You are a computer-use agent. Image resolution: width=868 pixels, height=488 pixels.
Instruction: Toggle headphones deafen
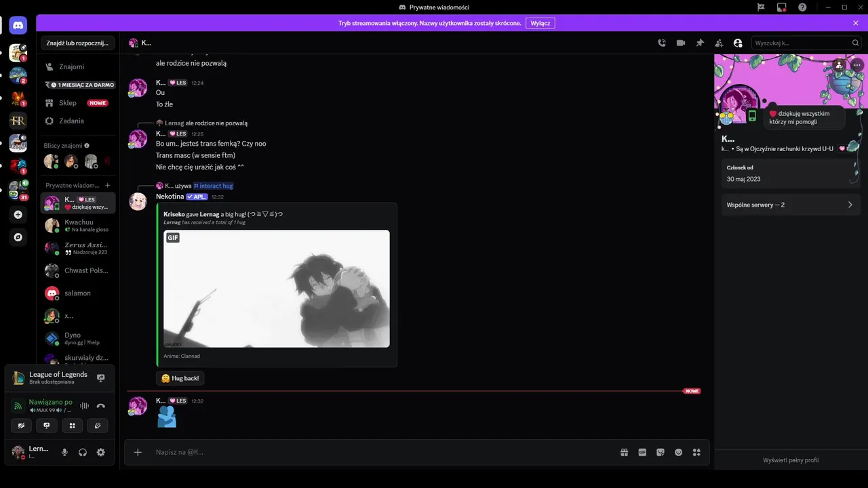tap(83, 452)
